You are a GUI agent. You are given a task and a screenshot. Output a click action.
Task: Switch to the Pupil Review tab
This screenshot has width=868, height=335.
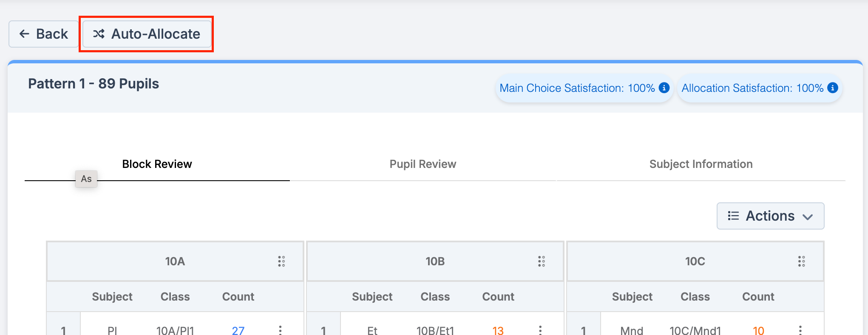click(423, 164)
